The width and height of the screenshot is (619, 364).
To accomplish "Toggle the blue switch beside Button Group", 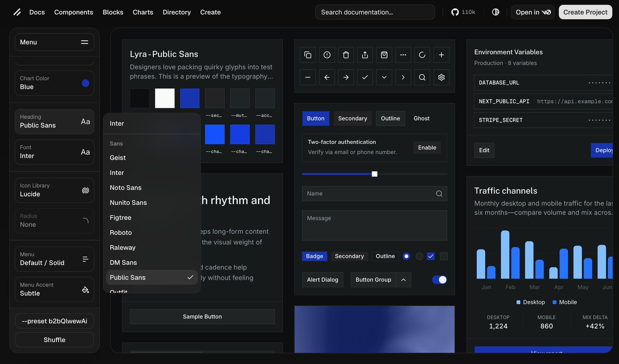I will [x=439, y=280].
